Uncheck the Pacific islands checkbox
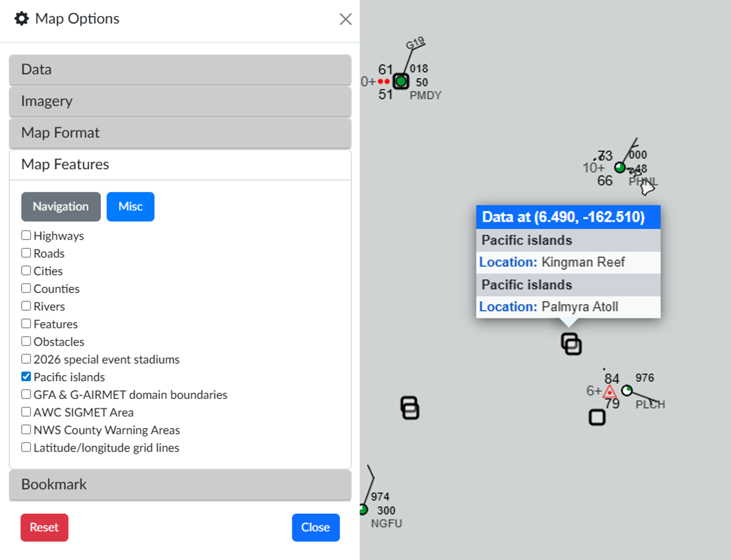The image size is (731, 560). pos(26,377)
